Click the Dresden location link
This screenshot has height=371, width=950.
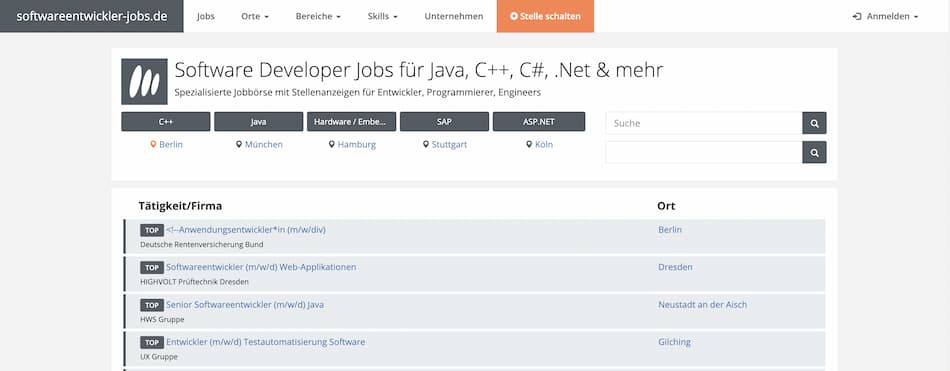(x=676, y=267)
